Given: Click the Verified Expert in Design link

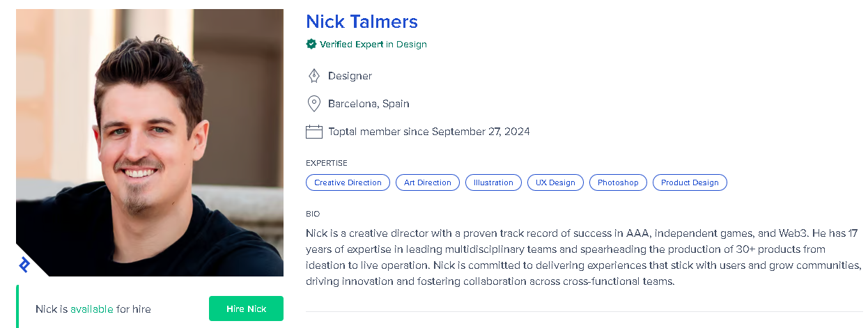Looking at the screenshot, I should [373, 44].
